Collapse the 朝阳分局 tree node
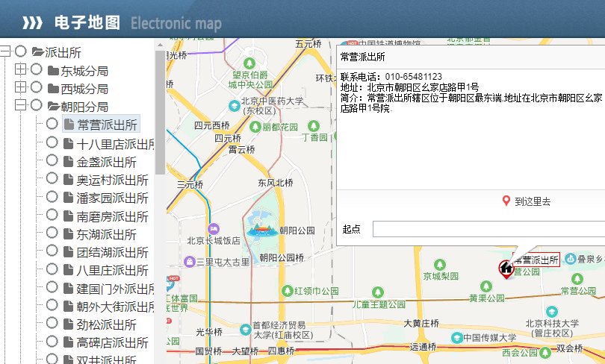 tap(20, 104)
